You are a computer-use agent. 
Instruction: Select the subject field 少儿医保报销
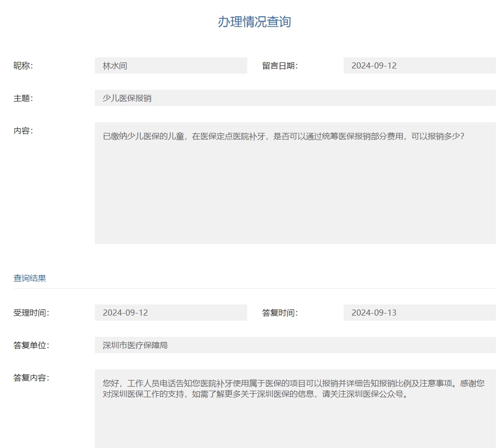click(295, 98)
